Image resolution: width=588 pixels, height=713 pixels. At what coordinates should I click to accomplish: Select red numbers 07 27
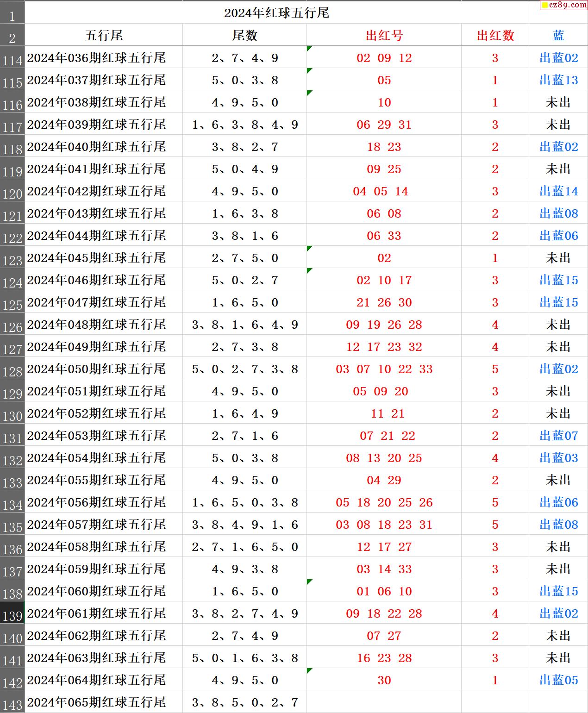point(384,635)
